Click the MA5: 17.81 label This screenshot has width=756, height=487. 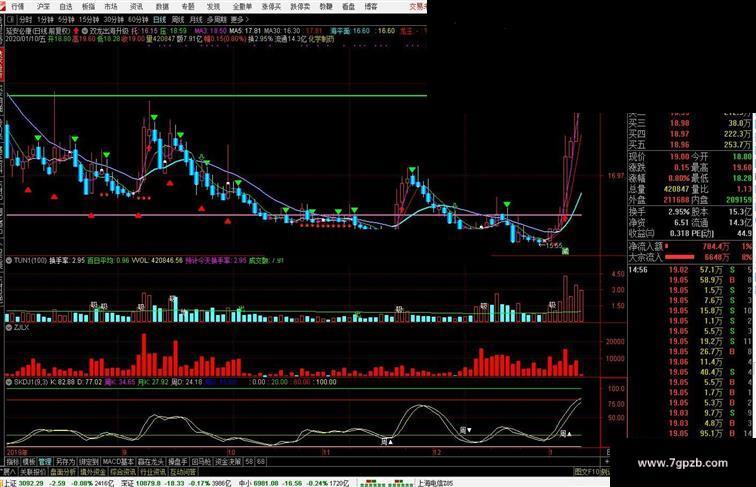click(x=246, y=30)
